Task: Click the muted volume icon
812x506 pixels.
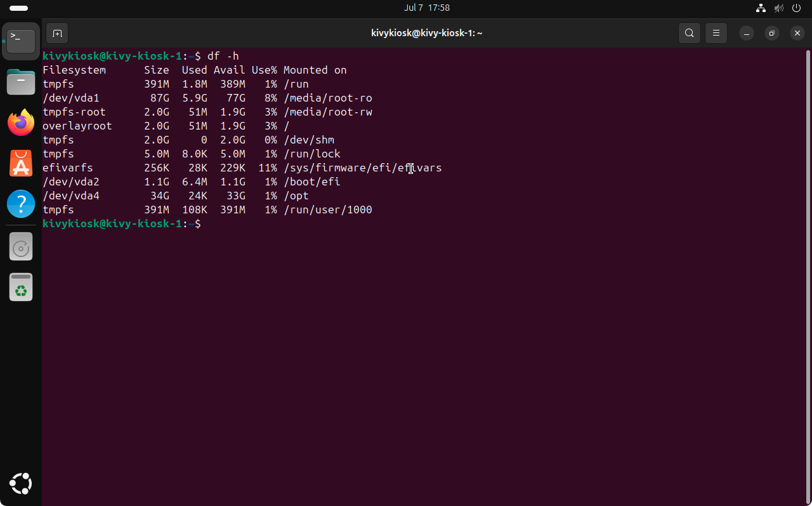Action: [x=779, y=8]
